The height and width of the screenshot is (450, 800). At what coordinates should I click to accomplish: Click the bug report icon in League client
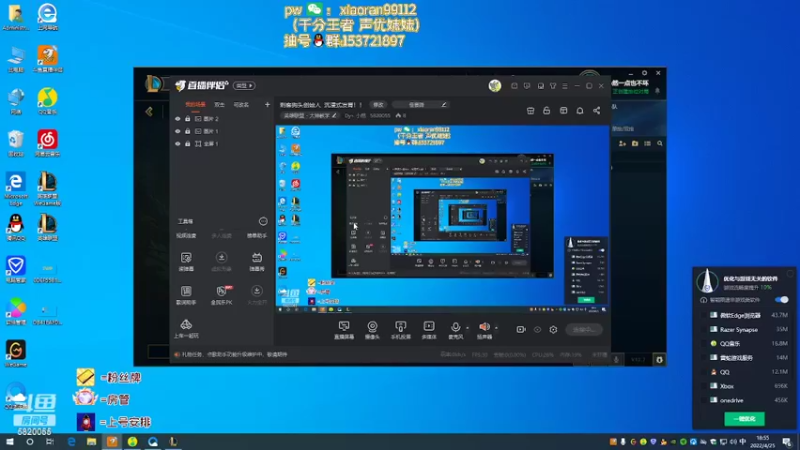[659, 360]
